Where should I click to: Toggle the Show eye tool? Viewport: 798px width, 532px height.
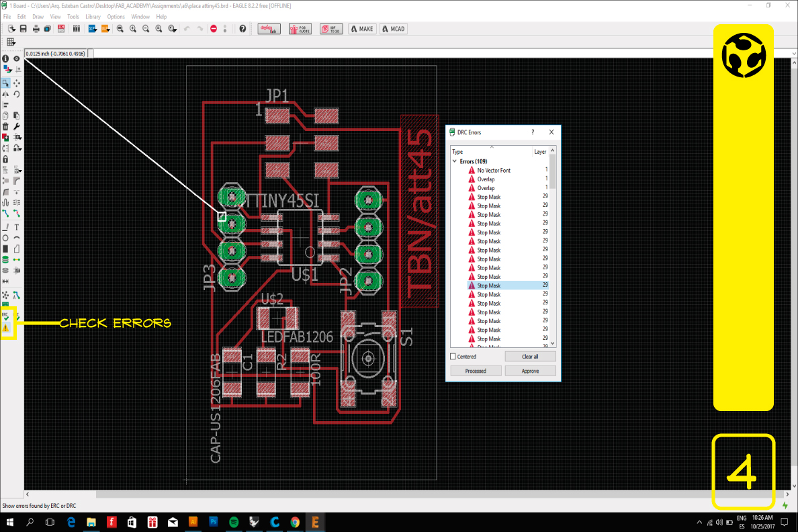(x=17, y=59)
